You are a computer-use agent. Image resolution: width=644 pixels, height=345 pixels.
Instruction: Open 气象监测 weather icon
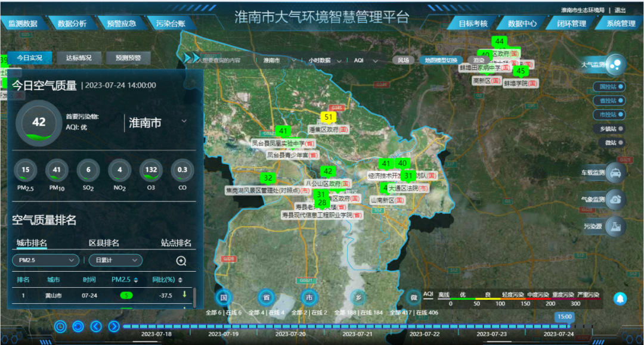tap(615, 200)
